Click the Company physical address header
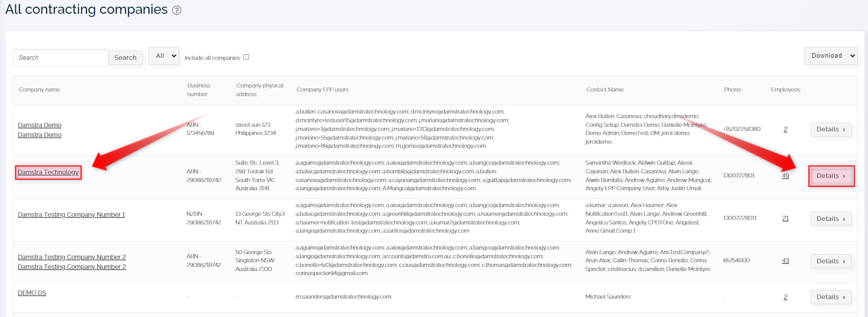Image resolution: width=868 pixels, height=317 pixels. point(259,89)
